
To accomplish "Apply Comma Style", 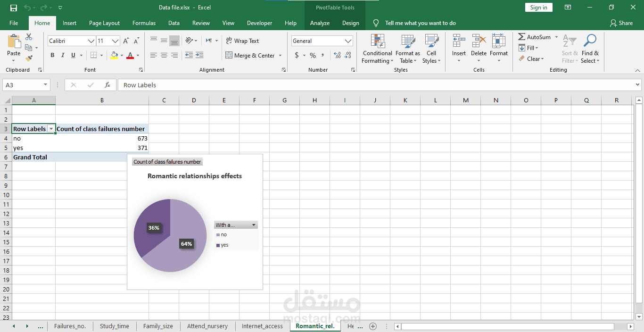I will pyautogui.click(x=323, y=55).
